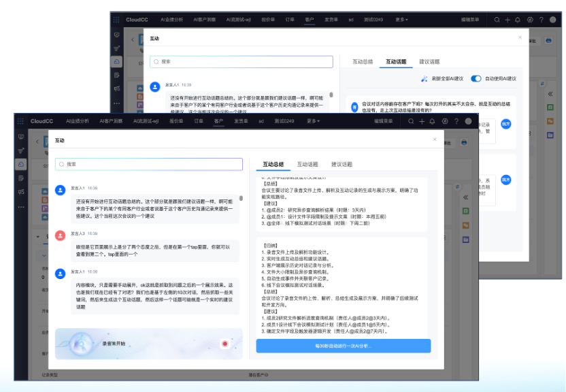566x392 pixels.
Task: Click the settings gear icon in back window navbar
Action: pyautogui.click(x=530, y=20)
